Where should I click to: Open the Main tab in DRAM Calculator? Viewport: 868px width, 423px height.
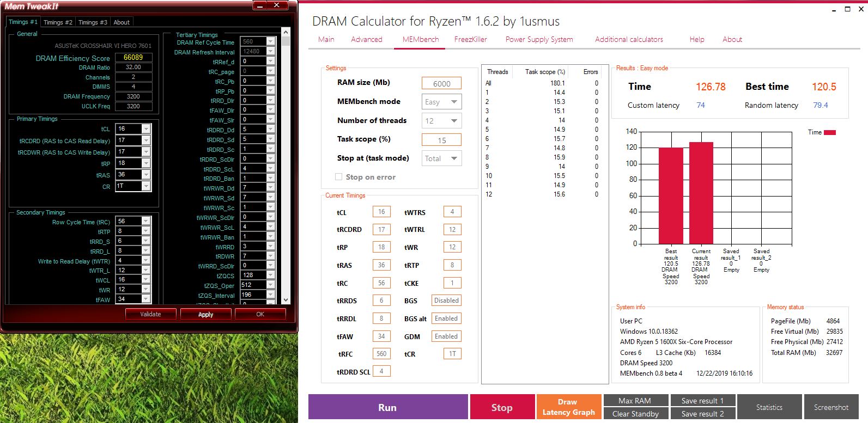coord(326,39)
